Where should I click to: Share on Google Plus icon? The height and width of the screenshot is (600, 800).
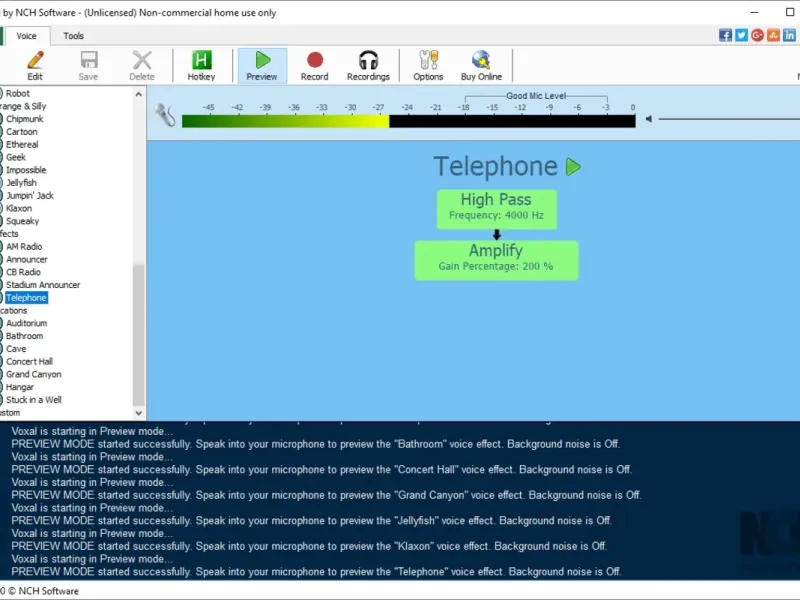tap(757, 35)
